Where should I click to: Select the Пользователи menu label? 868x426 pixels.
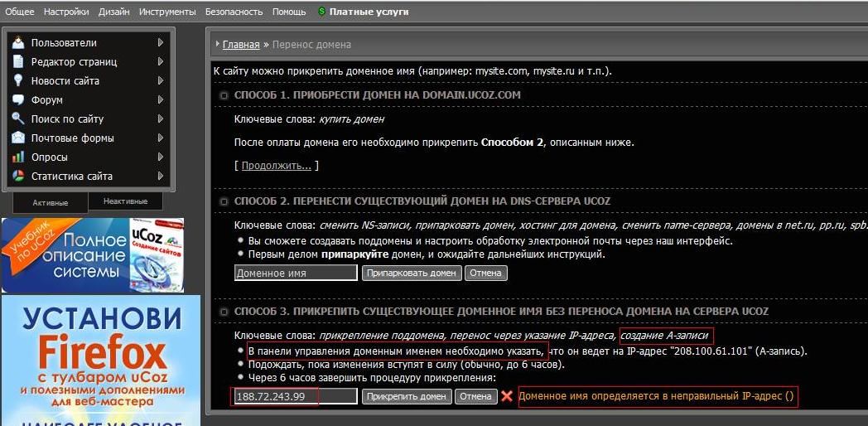pyautogui.click(x=64, y=42)
